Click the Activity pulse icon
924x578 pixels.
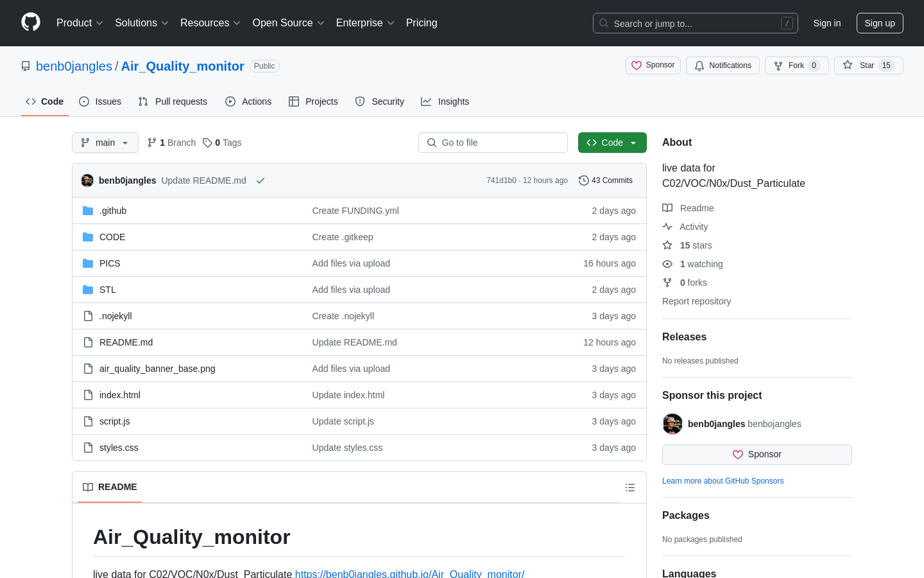[x=667, y=227]
